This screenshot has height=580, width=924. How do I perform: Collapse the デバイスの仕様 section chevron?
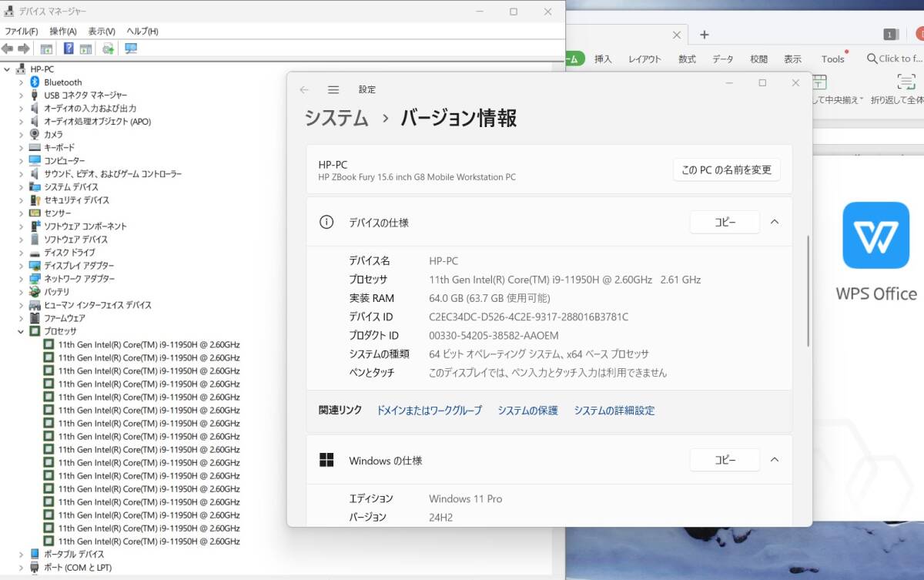(x=775, y=222)
